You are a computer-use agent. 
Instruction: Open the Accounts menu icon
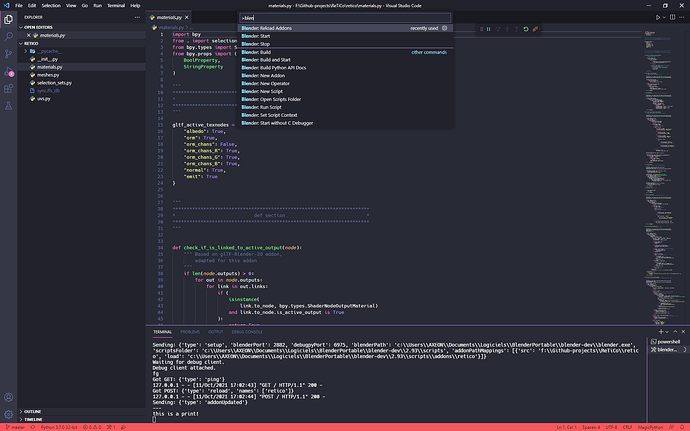pyautogui.click(x=8, y=398)
